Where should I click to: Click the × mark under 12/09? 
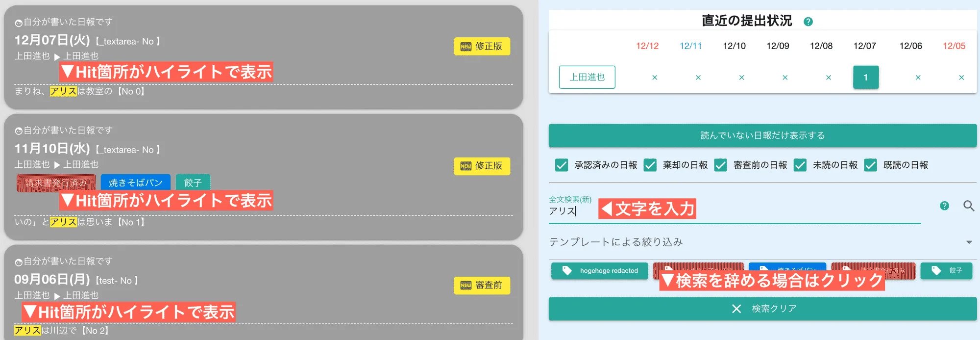click(x=785, y=78)
